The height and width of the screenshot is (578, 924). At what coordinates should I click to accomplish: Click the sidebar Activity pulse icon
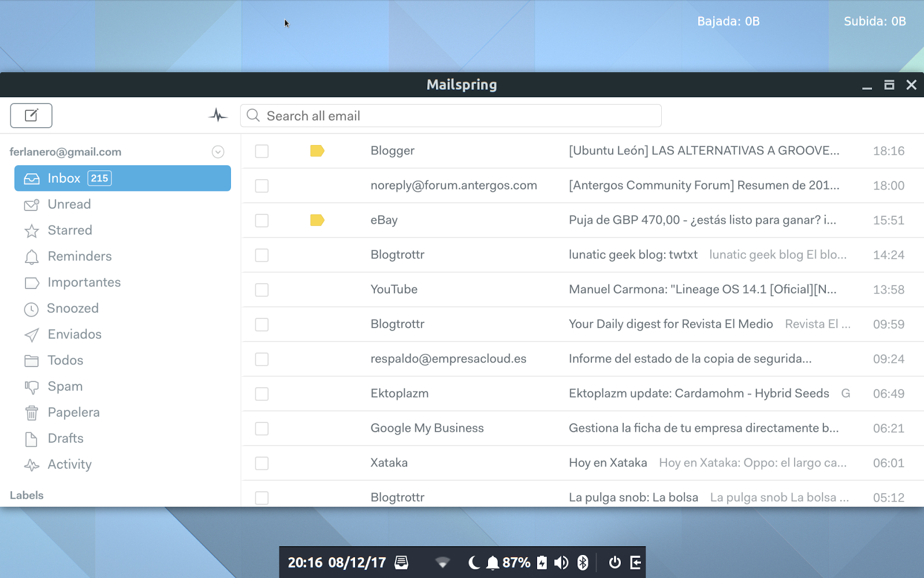point(32,465)
